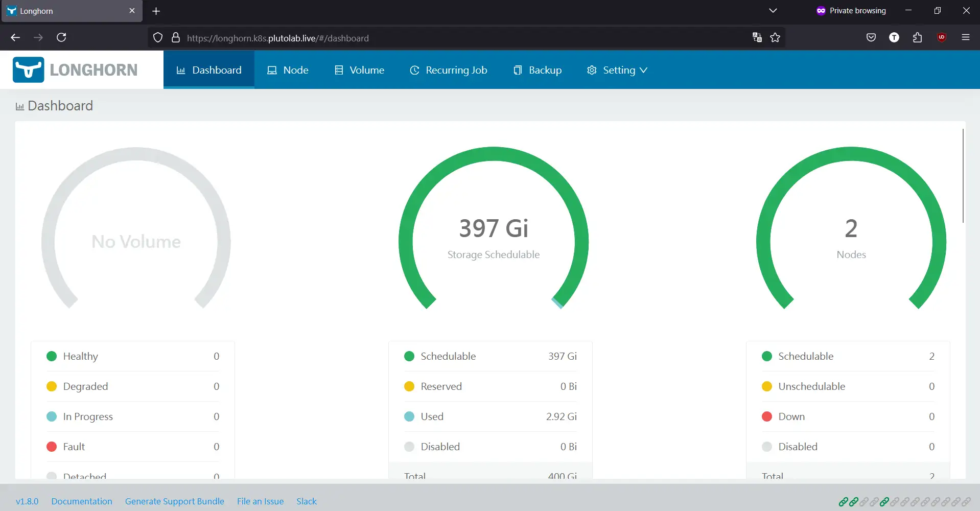The width and height of the screenshot is (980, 511).
Task: Click the URL address bar field
Action: (x=460, y=38)
